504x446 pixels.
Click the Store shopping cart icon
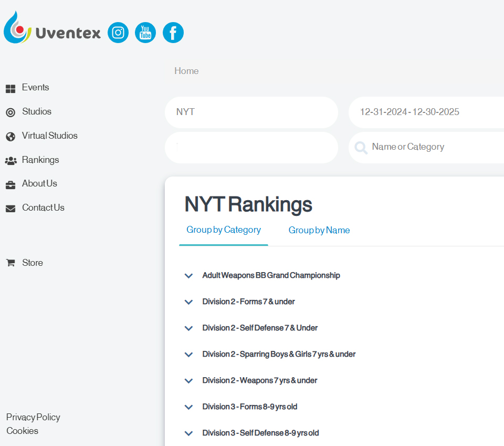click(10, 263)
